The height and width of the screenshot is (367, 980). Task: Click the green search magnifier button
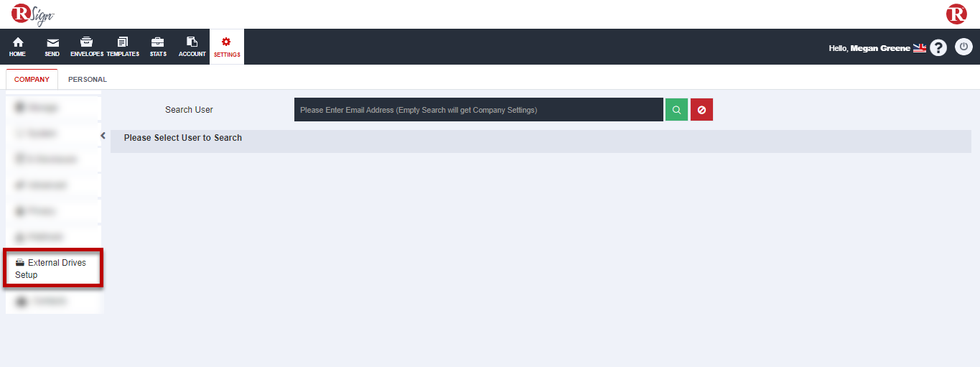point(676,110)
